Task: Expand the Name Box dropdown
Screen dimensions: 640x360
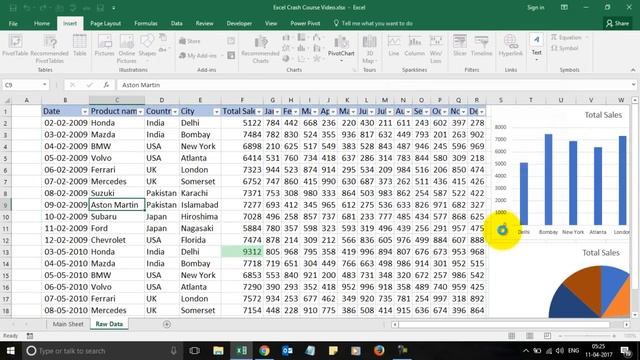Action: point(44,85)
